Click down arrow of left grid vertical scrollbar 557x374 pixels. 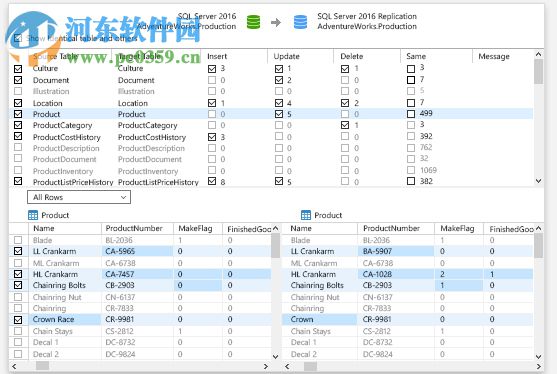pos(275,356)
